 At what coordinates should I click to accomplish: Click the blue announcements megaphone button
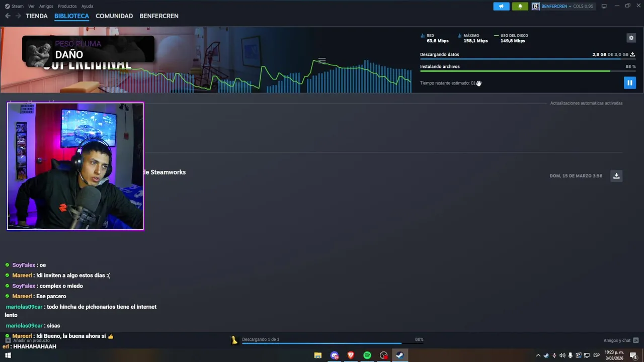(501, 6)
